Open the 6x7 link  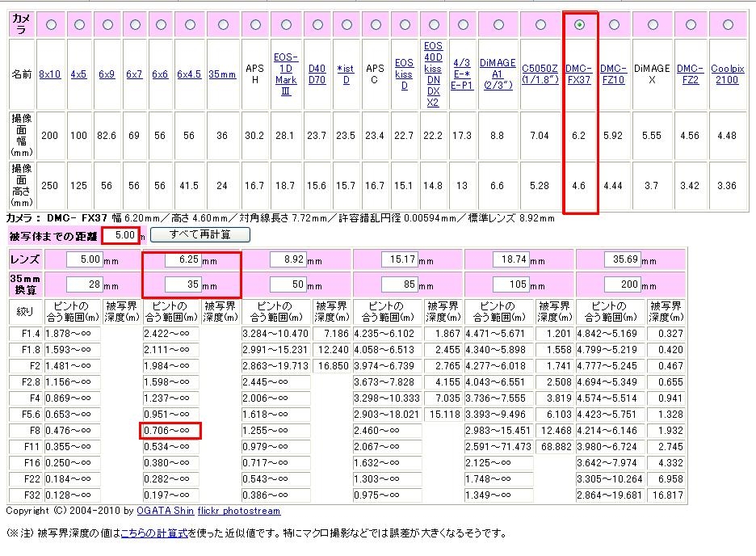tap(134, 74)
